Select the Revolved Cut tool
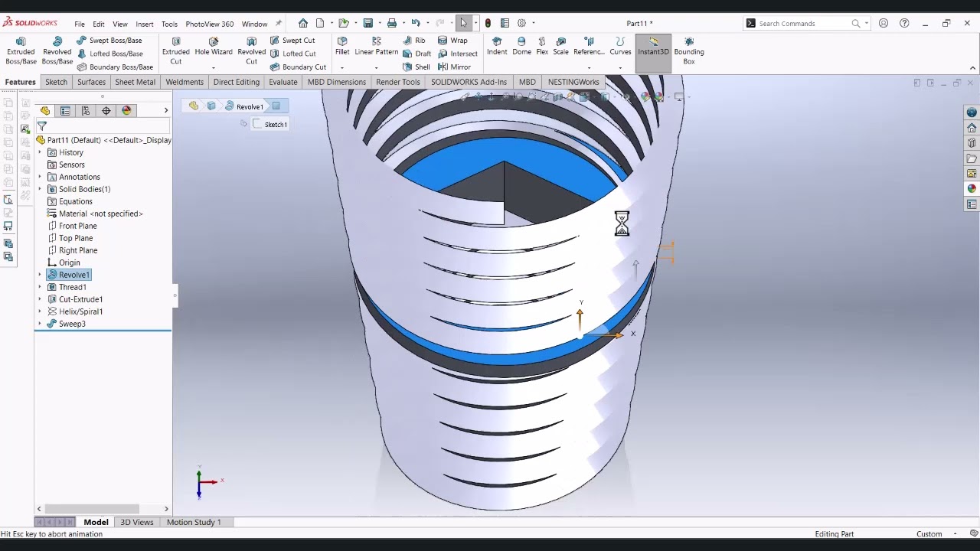 (x=251, y=51)
